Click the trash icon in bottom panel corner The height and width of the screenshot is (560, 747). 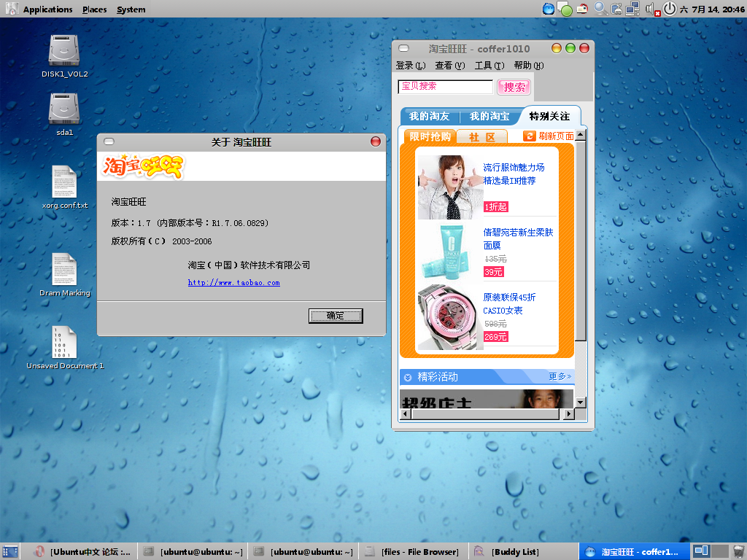click(738, 551)
